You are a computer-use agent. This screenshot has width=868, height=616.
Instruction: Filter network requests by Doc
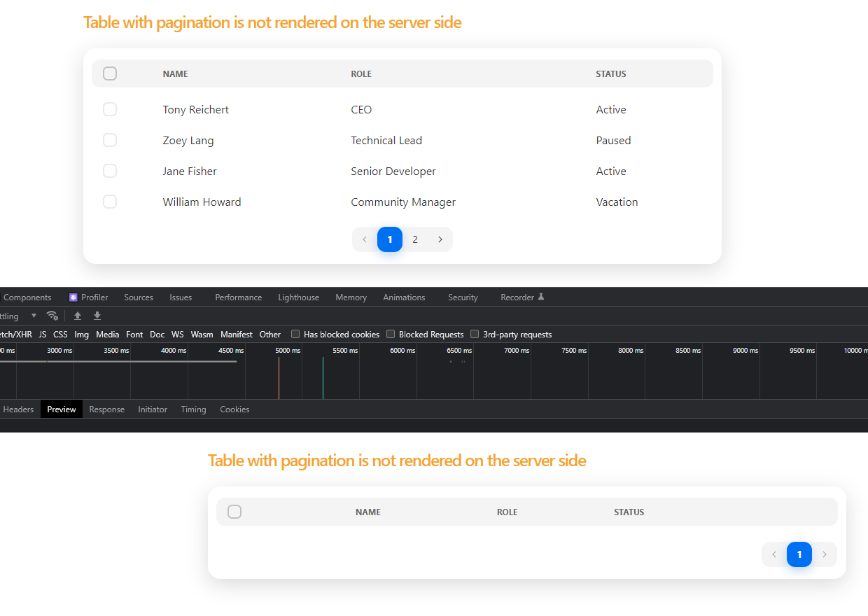coord(157,335)
